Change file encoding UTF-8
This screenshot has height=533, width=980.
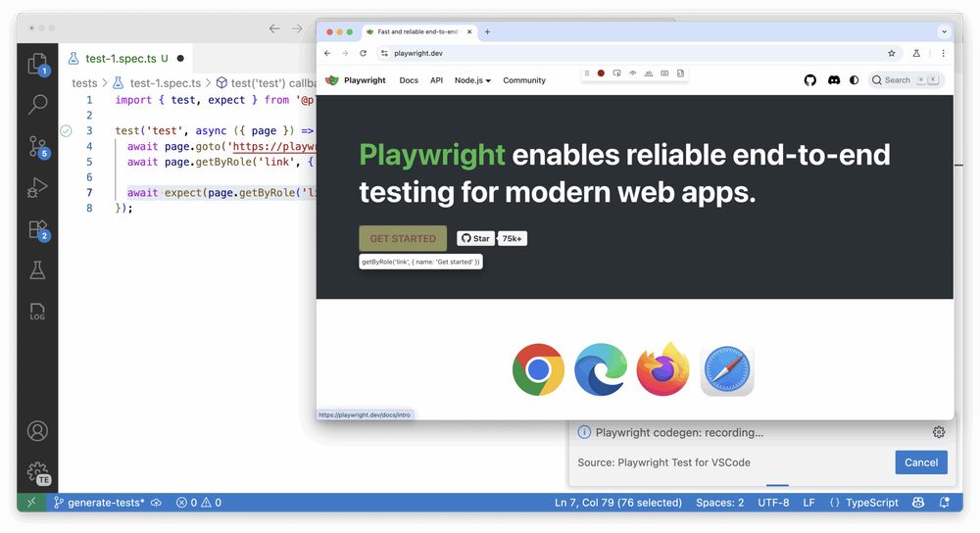773,503
